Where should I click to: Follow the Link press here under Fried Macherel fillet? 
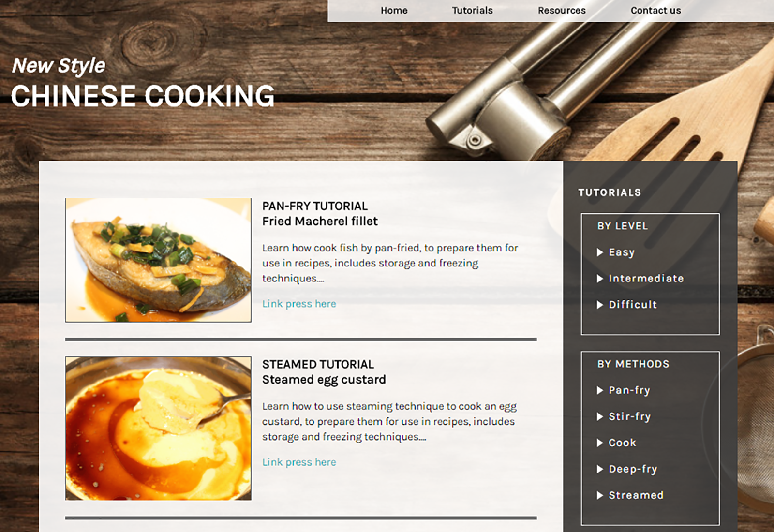point(299,304)
